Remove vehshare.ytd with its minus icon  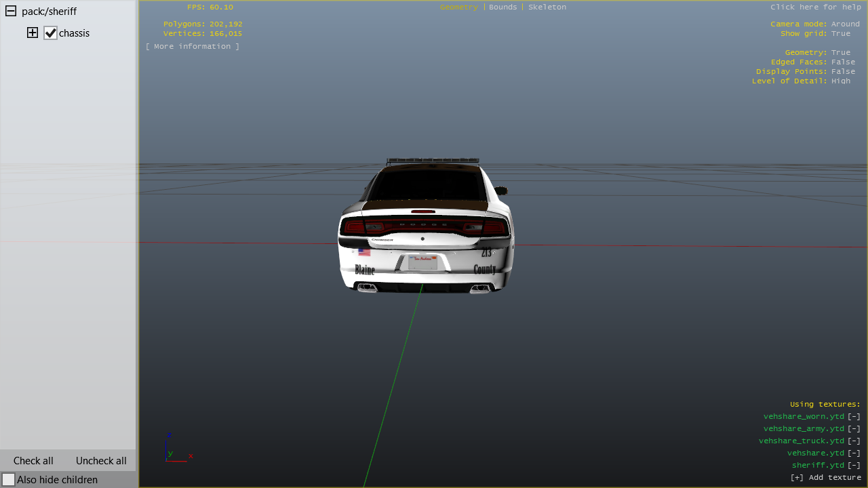pos(854,453)
